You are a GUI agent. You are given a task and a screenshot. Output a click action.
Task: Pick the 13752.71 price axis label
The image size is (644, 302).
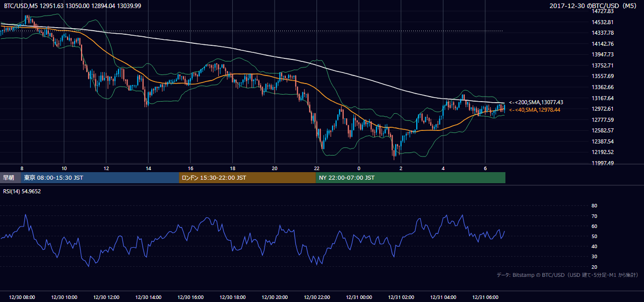point(602,65)
